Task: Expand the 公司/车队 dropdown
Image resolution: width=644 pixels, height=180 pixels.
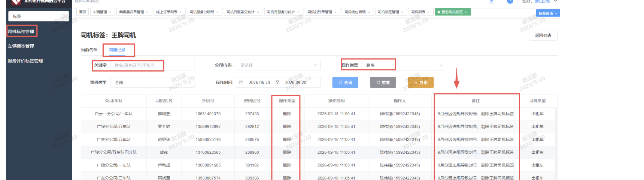Action: pos(279,65)
